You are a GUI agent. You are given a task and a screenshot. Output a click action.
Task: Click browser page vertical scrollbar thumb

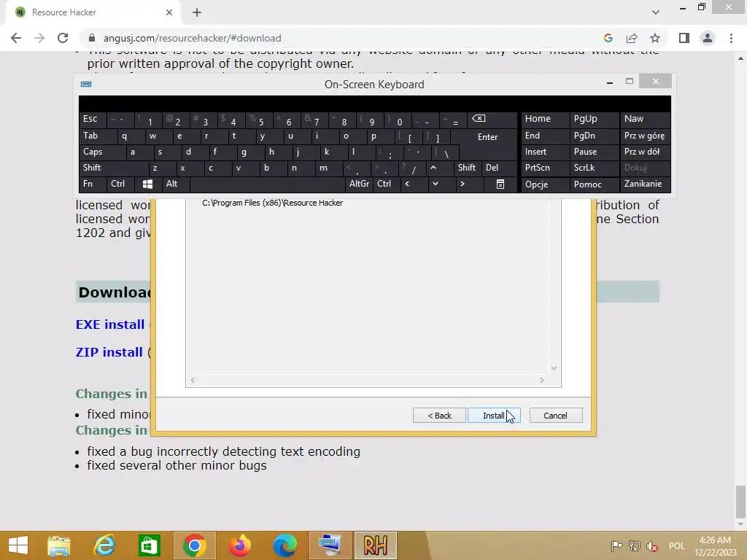click(740, 500)
